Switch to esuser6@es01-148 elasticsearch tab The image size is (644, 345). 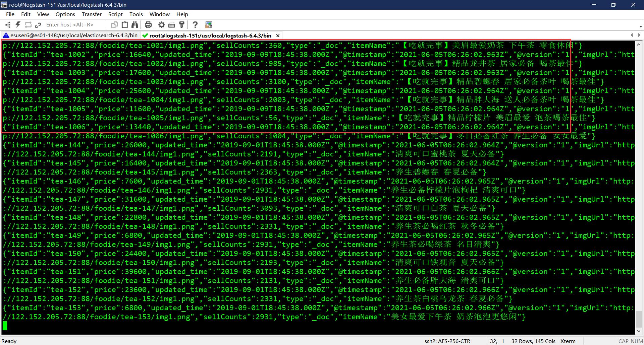(70, 35)
